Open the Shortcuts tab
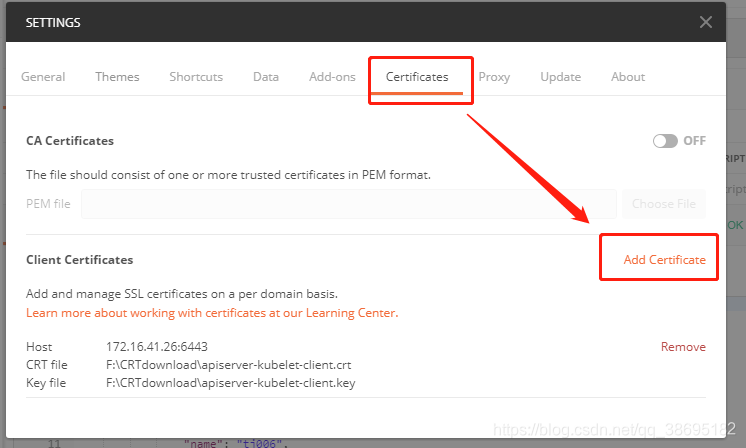The image size is (746, 448). coord(196,77)
